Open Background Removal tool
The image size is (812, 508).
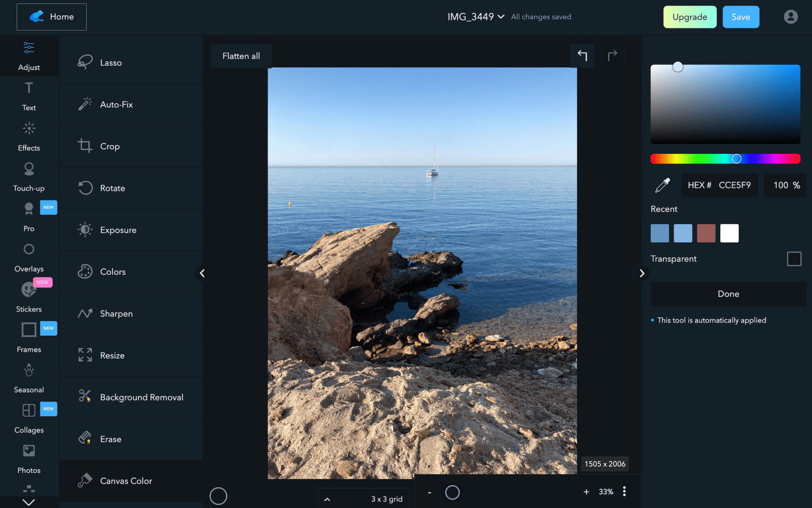point(131,397)
